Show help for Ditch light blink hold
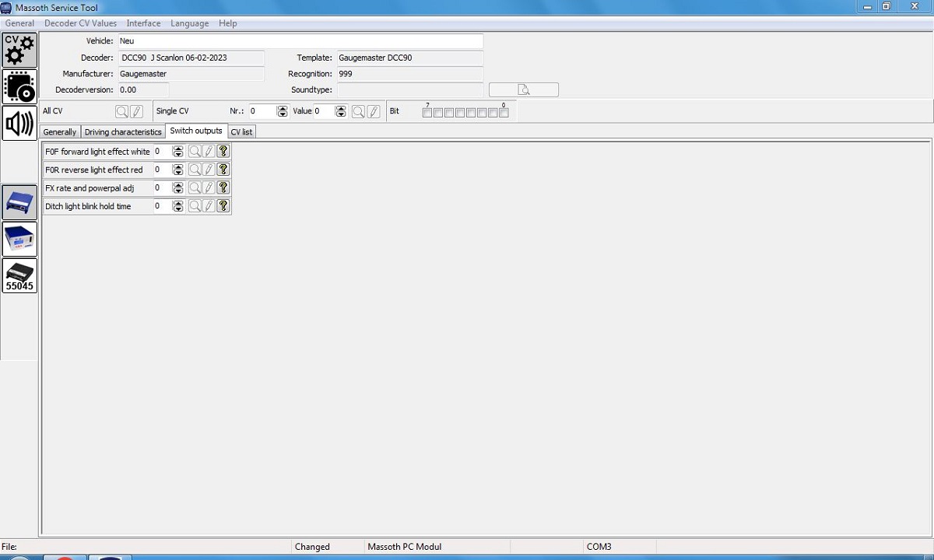934x560 pixels. coord(223,206)
